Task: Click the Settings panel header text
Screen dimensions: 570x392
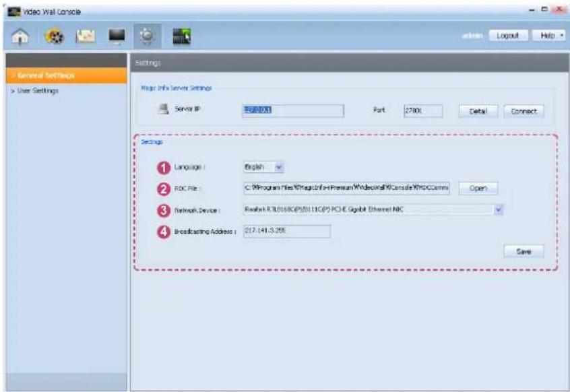Action: [148, 63]
